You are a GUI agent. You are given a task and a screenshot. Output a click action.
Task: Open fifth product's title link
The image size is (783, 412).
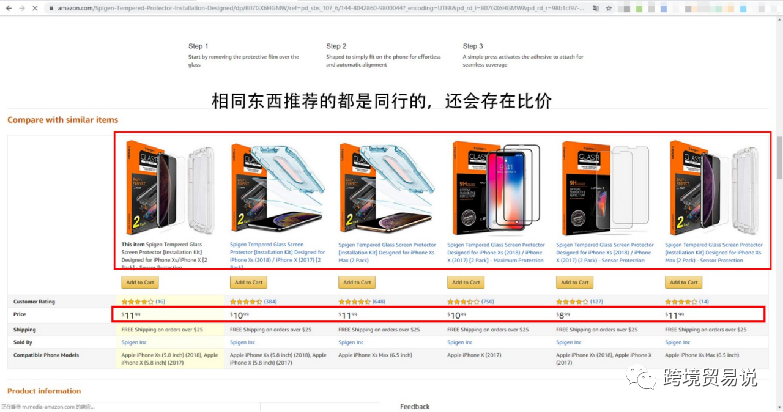(x=605, y=252)
